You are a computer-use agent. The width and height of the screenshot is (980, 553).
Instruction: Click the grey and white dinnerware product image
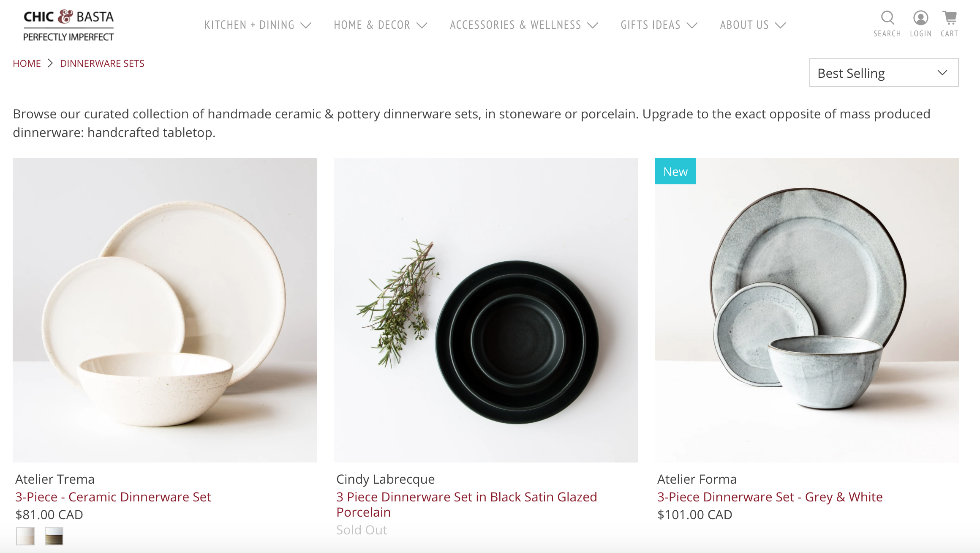(x=806, y=310)
